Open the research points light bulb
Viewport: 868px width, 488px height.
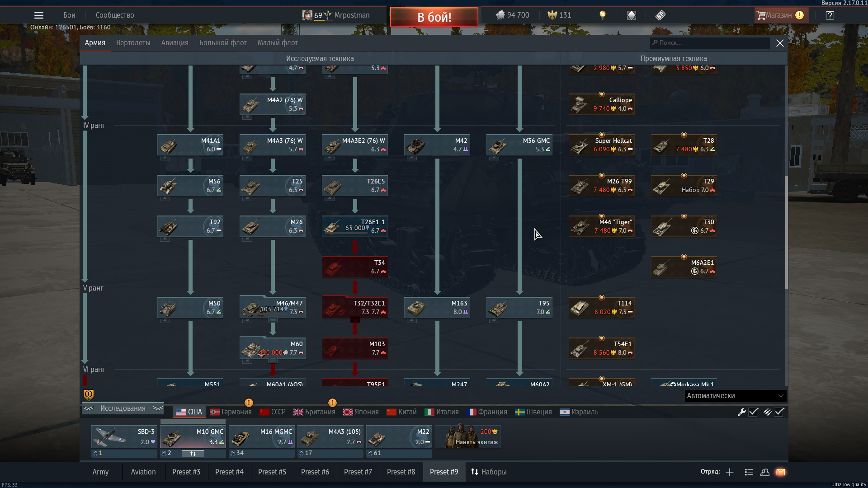tap(602, 15)
